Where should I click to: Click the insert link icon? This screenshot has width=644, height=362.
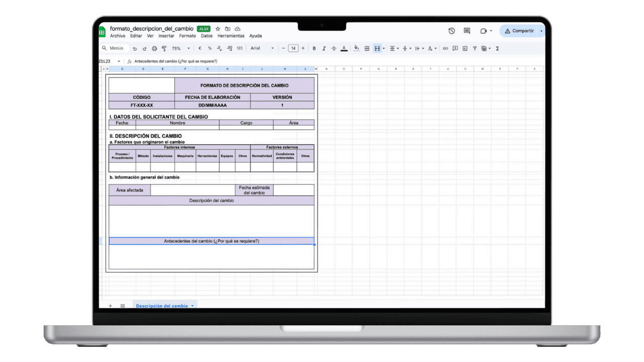(445, 49)
